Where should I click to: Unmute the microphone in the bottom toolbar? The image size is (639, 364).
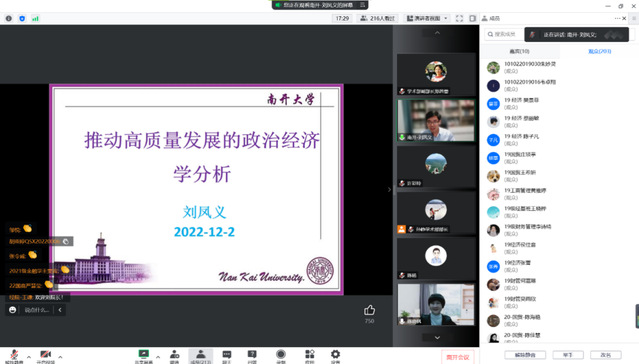[14, 356]
